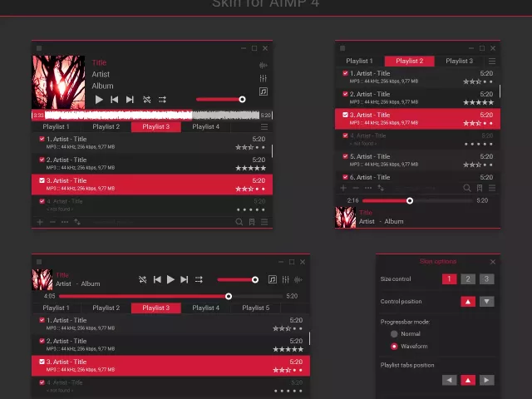Set size control to 2
Screen dimensions: 532x399
tap(468, 279)
